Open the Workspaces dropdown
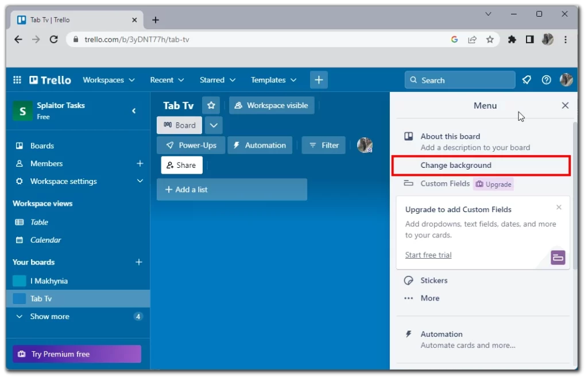The height and width of the screenshot is (380, 588). coord(109,80)
